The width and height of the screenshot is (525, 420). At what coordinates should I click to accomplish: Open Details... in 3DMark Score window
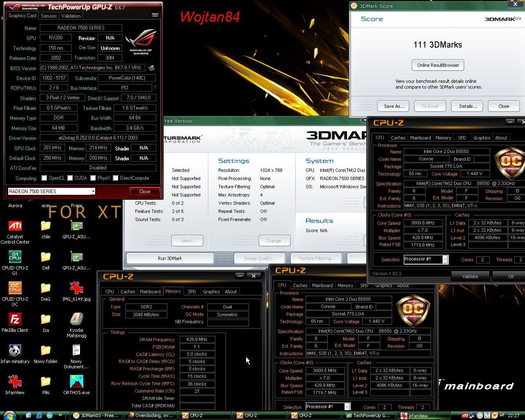tap(468, 106)
